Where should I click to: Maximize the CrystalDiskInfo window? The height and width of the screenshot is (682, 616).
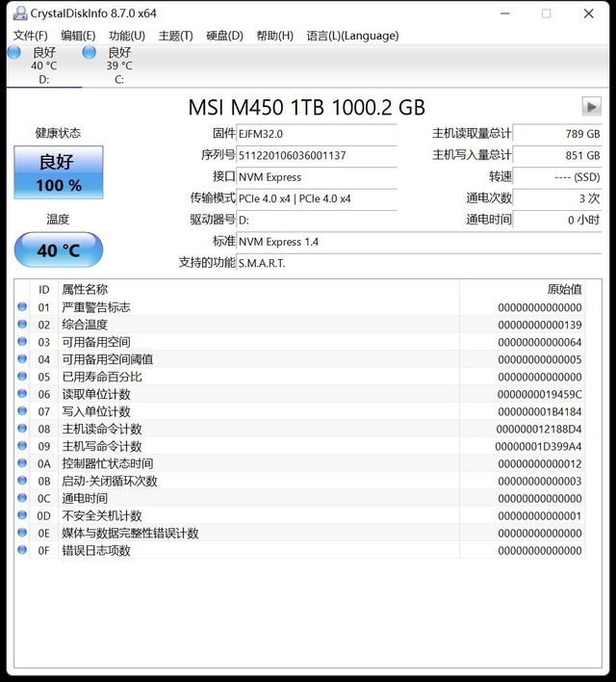pos(547,13)
